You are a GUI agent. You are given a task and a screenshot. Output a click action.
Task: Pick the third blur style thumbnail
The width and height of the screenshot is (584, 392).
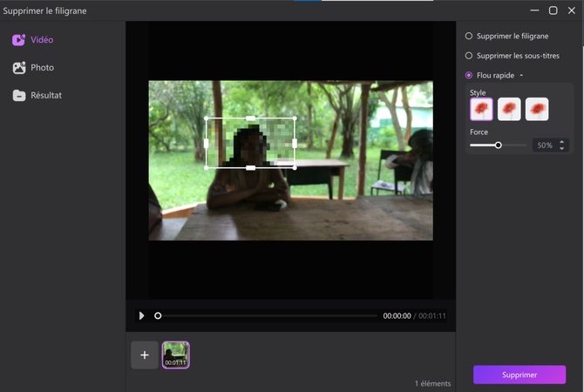pyautogui.click(x=537, y=109)
